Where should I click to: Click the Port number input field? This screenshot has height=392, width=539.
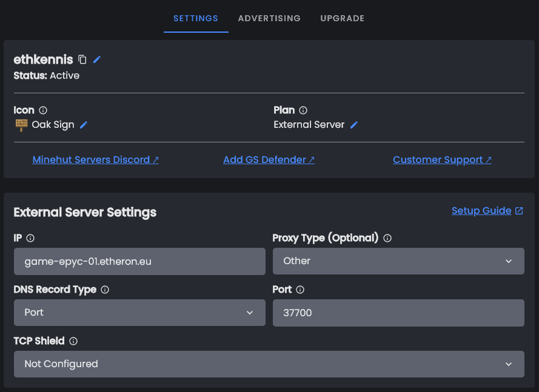pyautogui.click(x=398, y=313)
